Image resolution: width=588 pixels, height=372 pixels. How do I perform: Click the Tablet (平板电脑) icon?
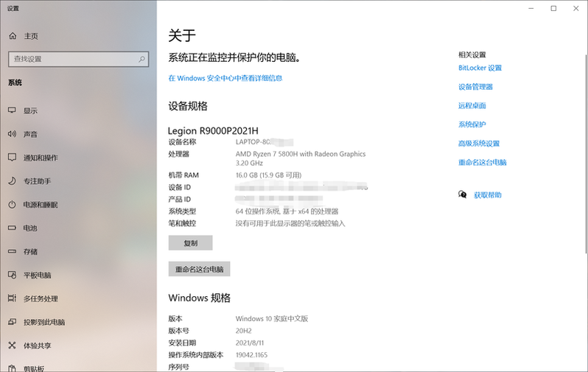(12, 276)
